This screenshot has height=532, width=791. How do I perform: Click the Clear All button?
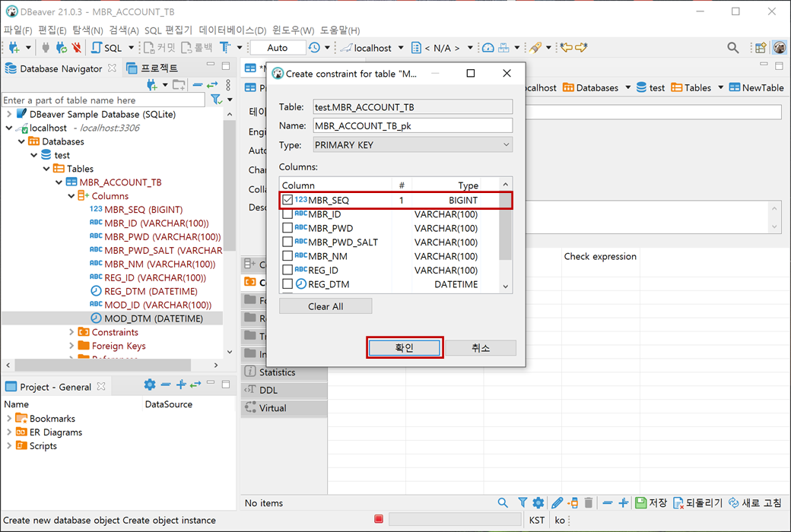tap(325, 305)
